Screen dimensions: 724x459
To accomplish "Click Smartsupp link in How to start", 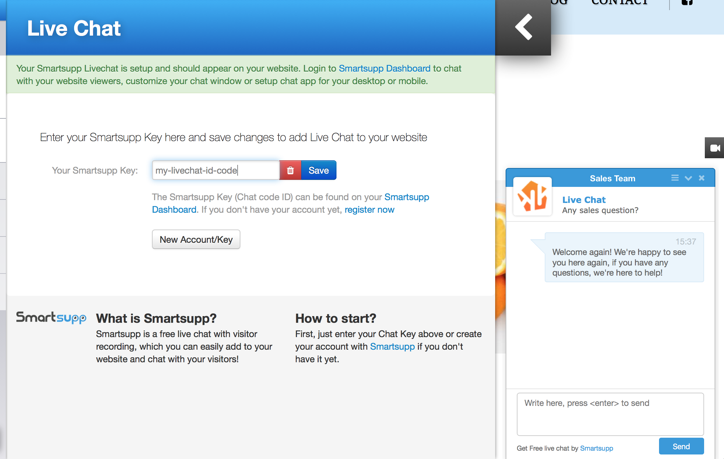I will click(392, 346).
